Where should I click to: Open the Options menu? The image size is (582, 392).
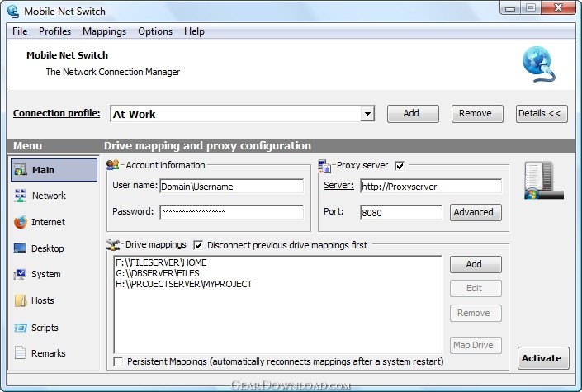coord(155,31)
